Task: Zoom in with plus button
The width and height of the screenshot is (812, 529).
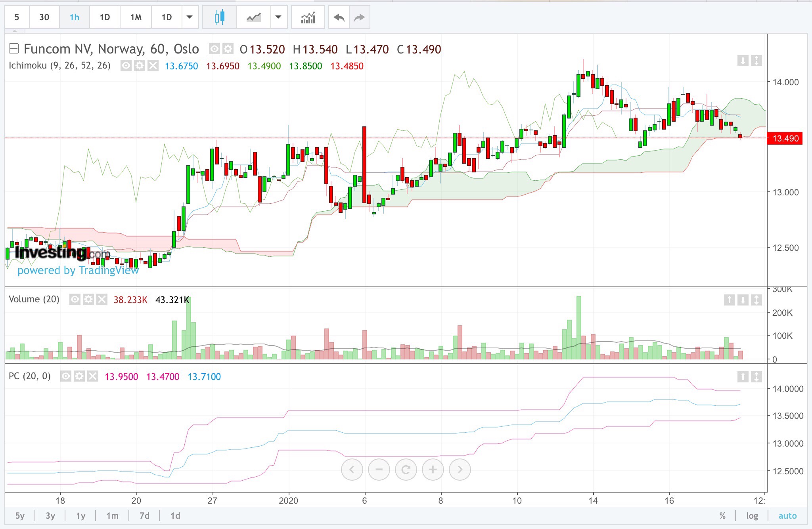Action: pos(433,470)
